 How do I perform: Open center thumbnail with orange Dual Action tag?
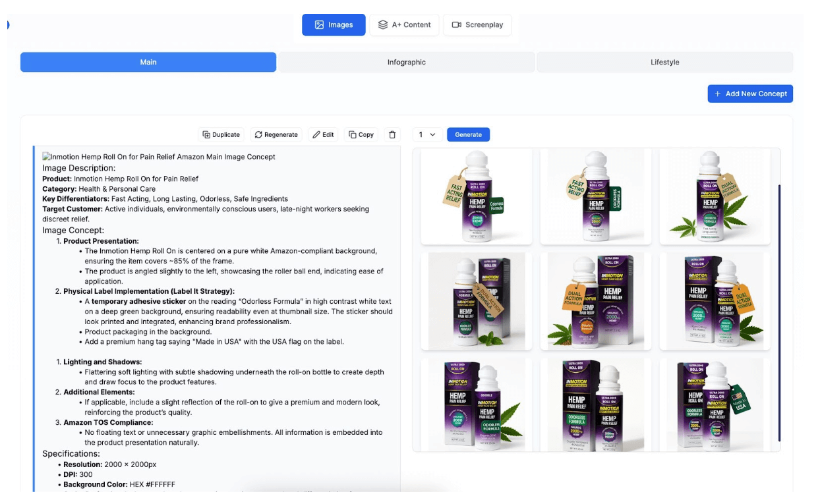point(596,301)
